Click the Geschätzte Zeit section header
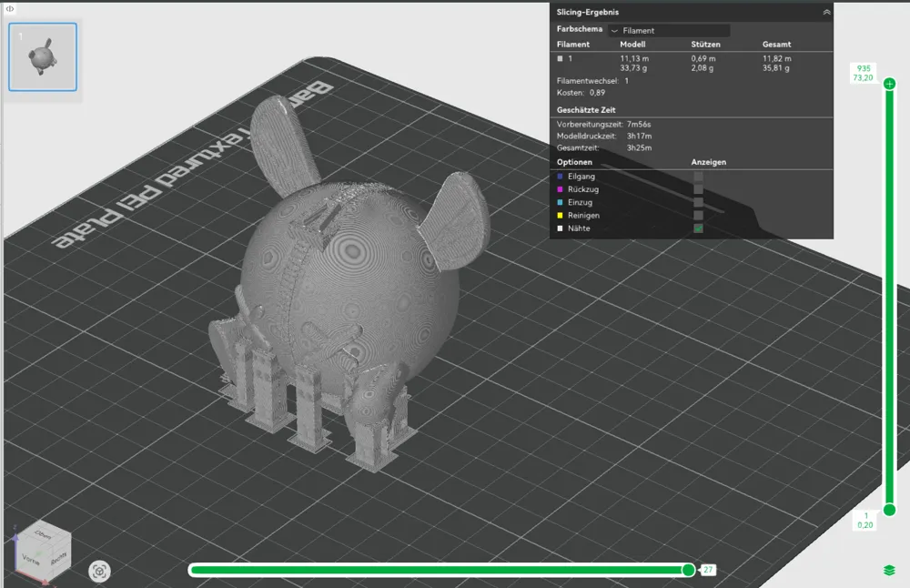This screenshot has height=588, width=910. pyautogui.click(x=586, y=110)
